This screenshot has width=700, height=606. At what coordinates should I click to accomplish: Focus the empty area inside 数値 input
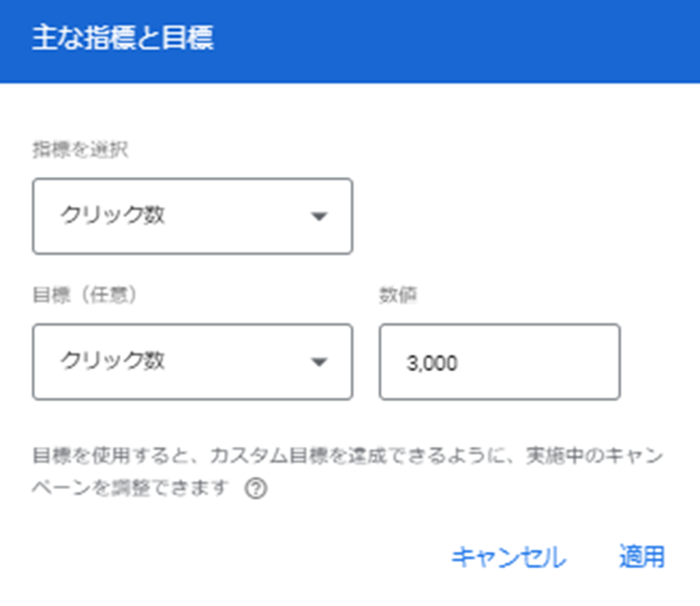[x=536, y=362]
